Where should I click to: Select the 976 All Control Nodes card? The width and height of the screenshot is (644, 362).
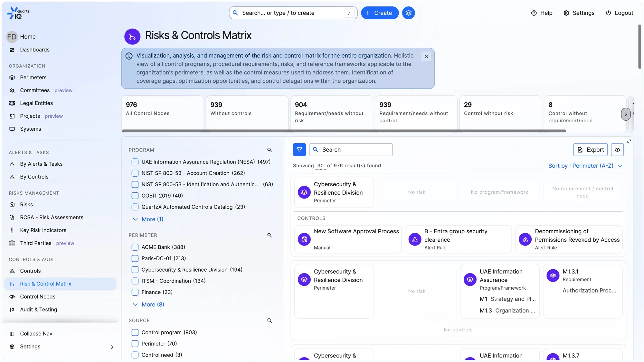tap(162, 113)
